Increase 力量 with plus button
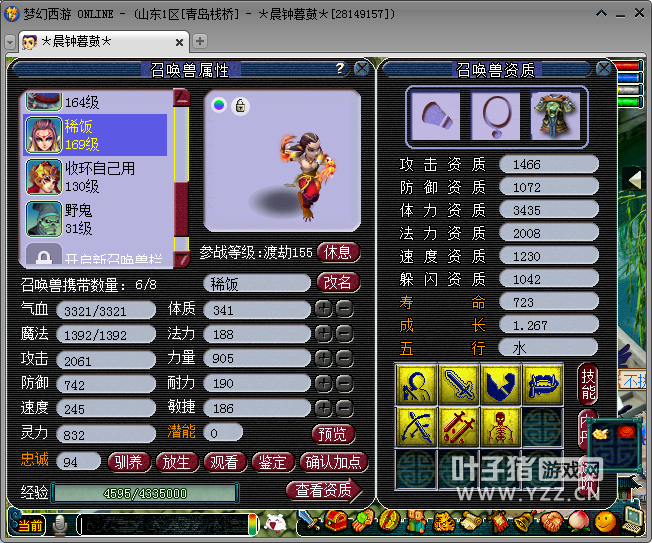 tap(324, 358)
